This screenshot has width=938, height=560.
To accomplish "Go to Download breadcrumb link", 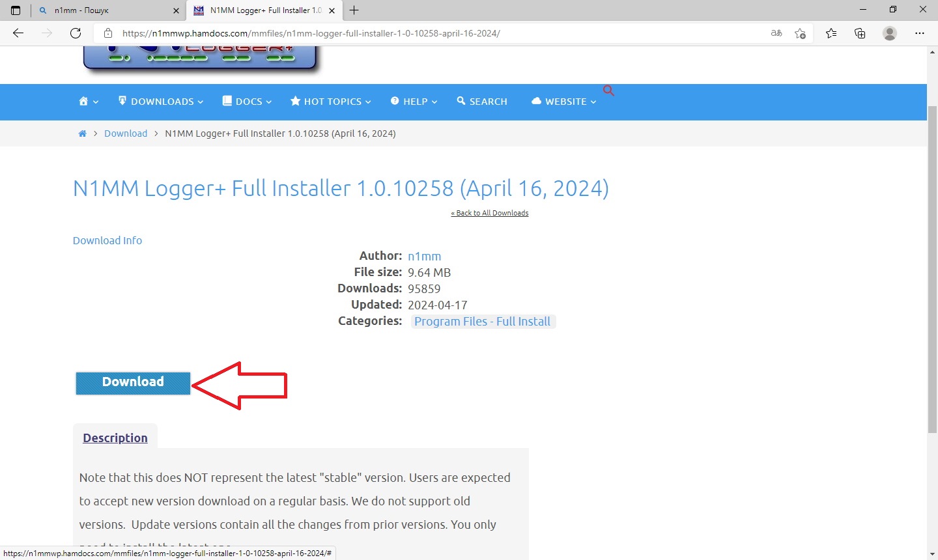I will coord(126,133).
